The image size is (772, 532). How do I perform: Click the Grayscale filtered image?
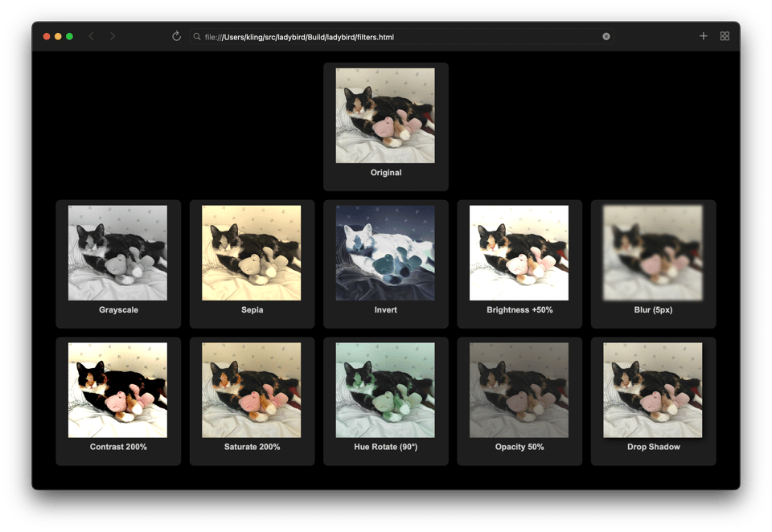point(118,252)
